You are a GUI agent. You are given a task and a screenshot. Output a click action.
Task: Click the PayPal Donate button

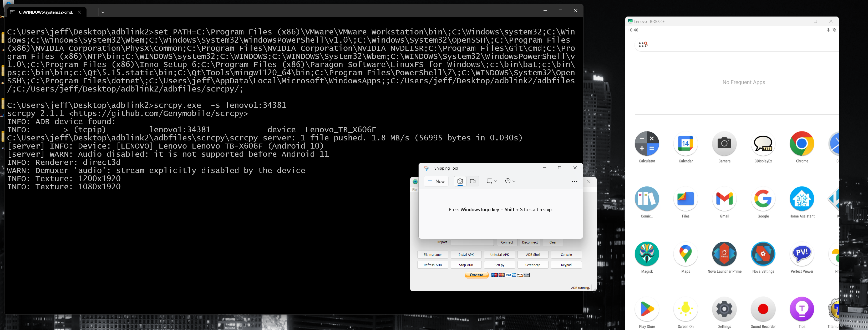click(476, 275)
